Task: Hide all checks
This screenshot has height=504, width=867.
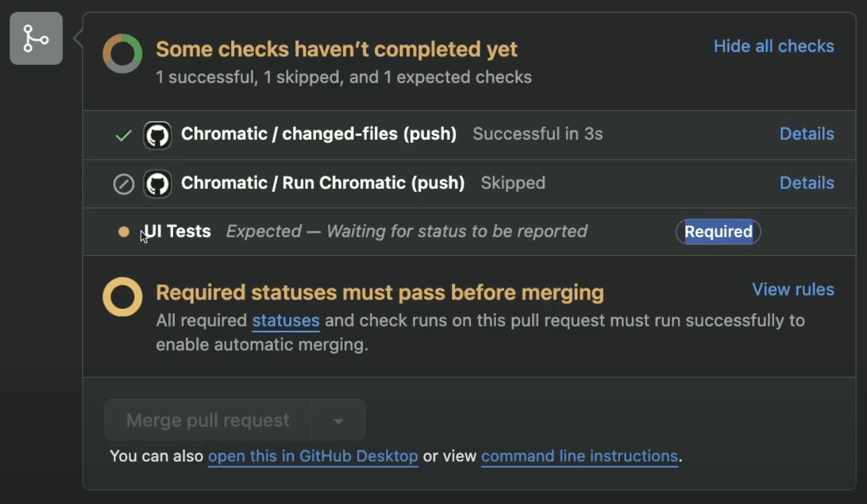Action: click(773, 46)
